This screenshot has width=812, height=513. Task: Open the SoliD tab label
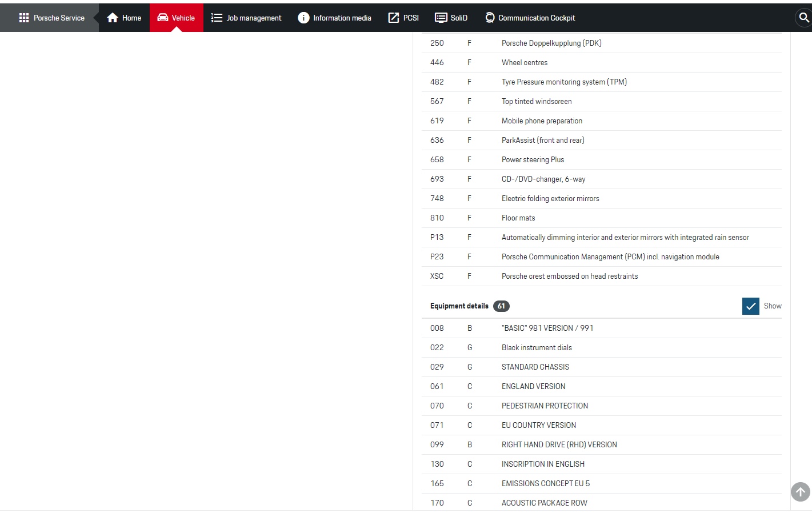point(459,18)
